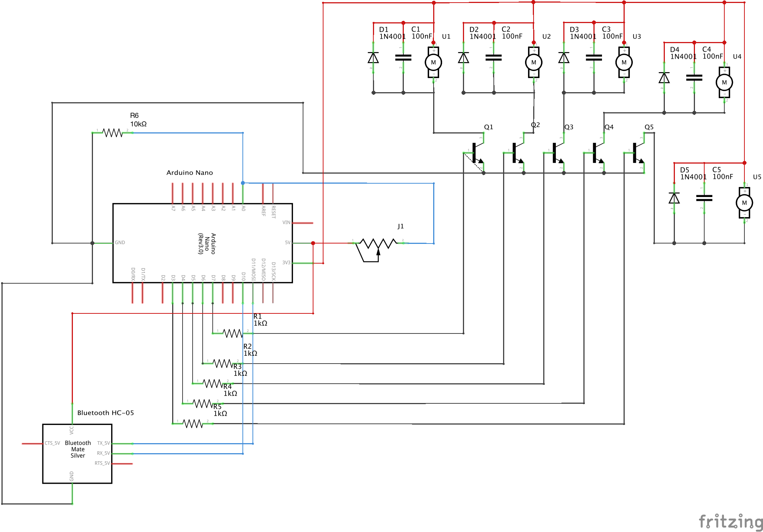Click the D12/MISO pin label
Image resolution: width=763 pixels, height=532 pixels.
pyautogui.click(x=263, y=270)
